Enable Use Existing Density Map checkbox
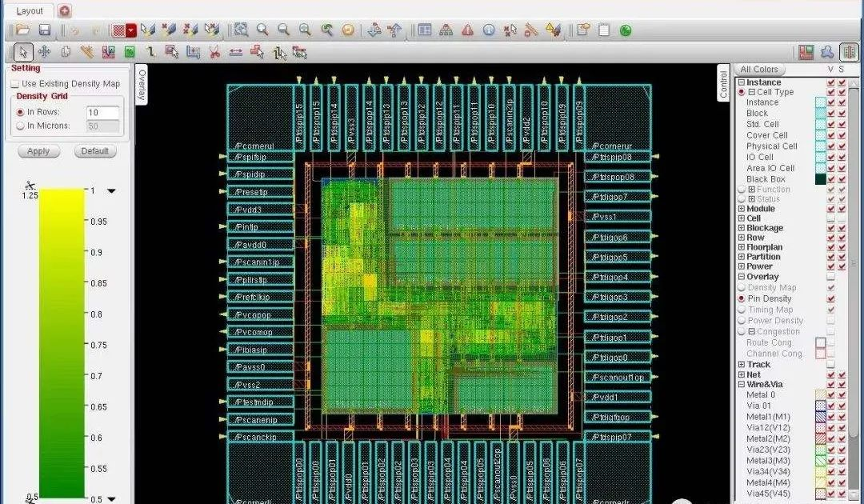Image resolution: width=864 pixels, height=504 pixels. click(15, 84)
